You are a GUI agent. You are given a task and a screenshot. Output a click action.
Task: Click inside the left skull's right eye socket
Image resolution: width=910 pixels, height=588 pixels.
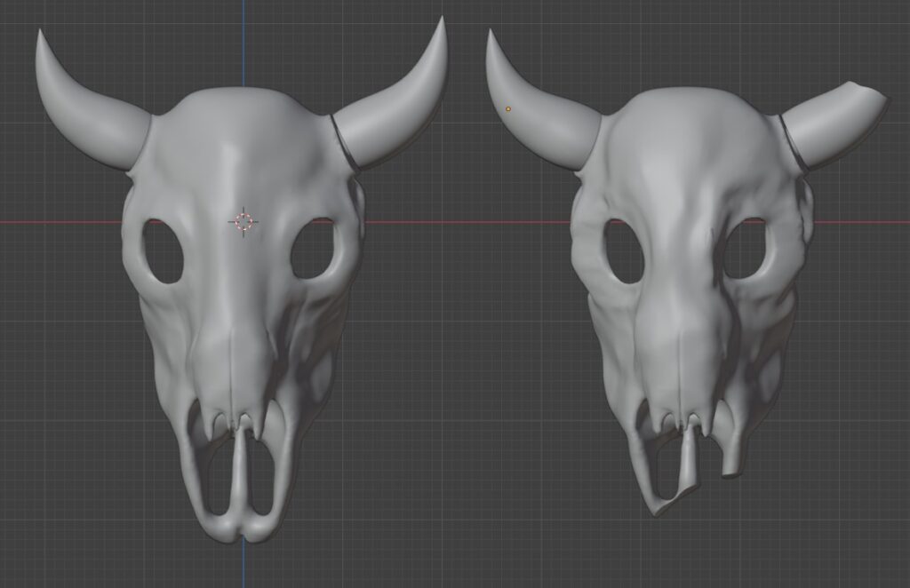pyautogui.click(x=314, y=250)
